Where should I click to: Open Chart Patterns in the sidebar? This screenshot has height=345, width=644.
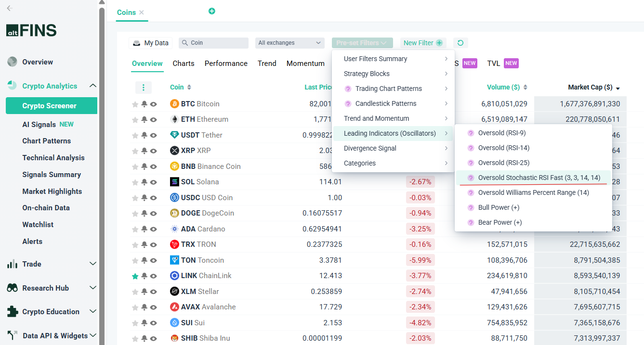click(47, 141)
